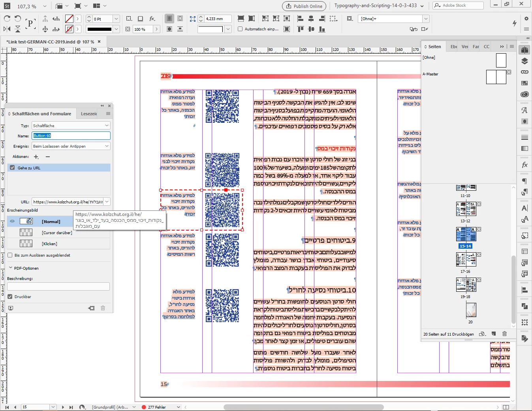Align horizontal centers icon

coord(311,19)
